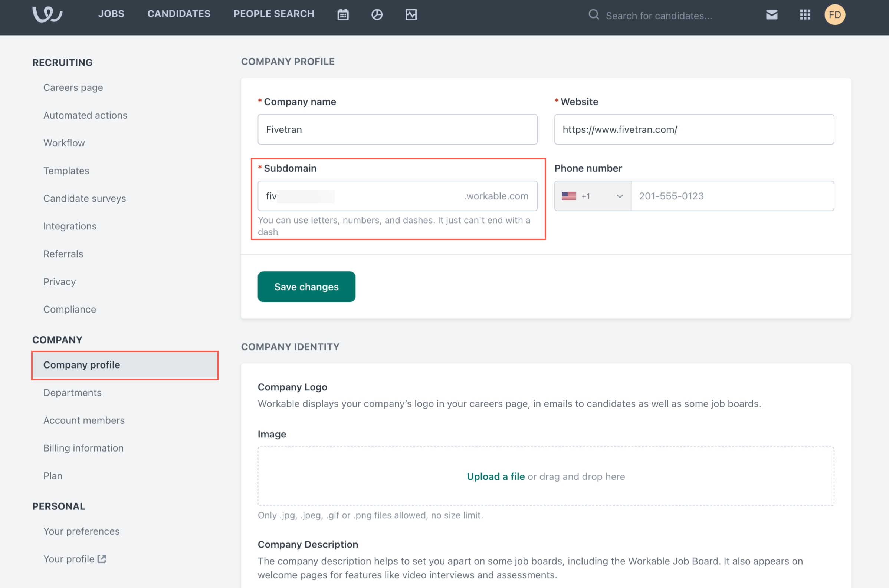Click the Billing information sidebar link
The image size is (889, 588).
point(83,447)
